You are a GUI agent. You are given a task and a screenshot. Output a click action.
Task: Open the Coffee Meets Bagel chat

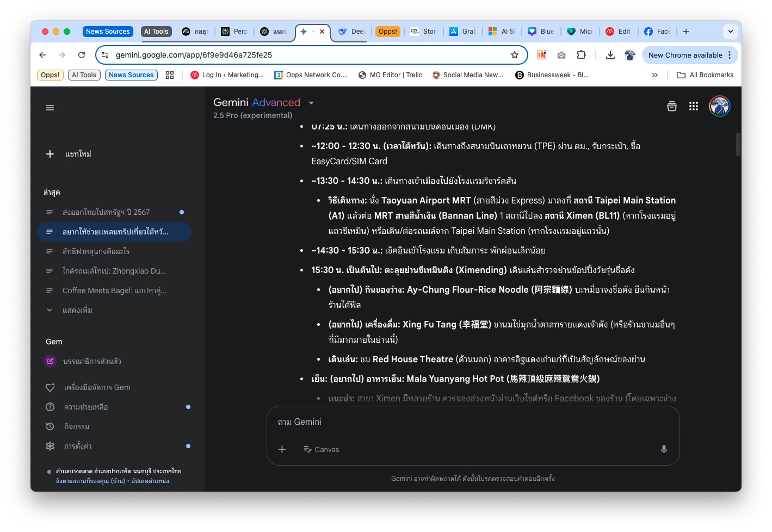coord(114,290)
